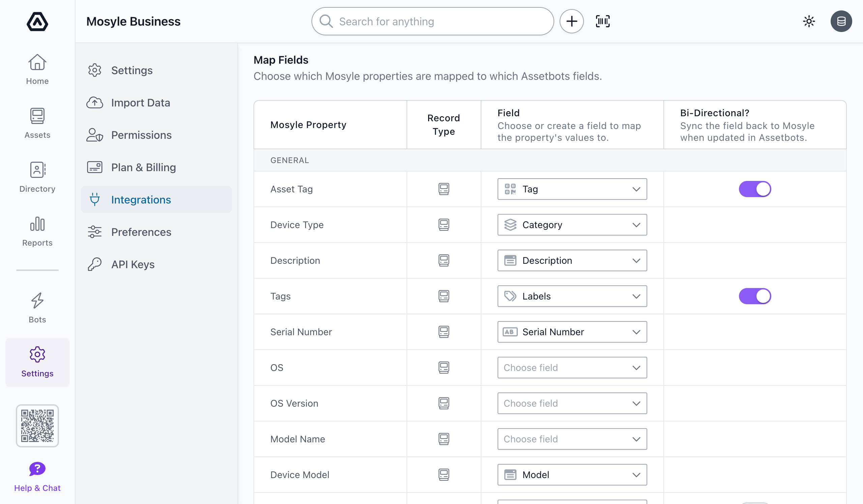The height and width of the screenshot is (504, 863).
Task: Click the QR code thumbnail
Action: click(37, 426)
